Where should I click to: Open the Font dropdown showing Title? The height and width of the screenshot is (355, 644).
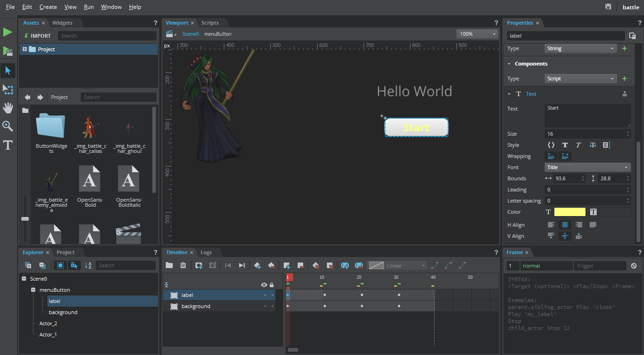(587, 167)
